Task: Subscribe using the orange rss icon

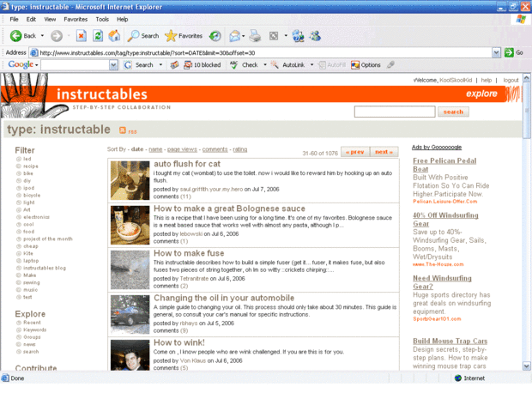Action: pyautogui.click(x=123, y=130)
